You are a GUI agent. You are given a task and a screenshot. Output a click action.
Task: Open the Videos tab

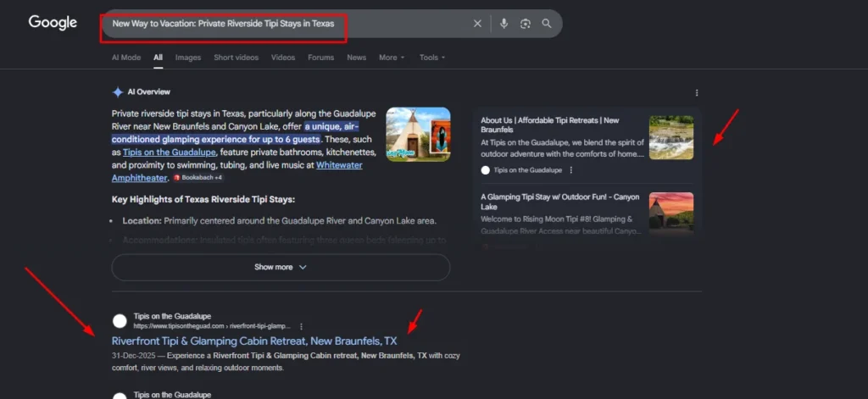click(283, 58)
